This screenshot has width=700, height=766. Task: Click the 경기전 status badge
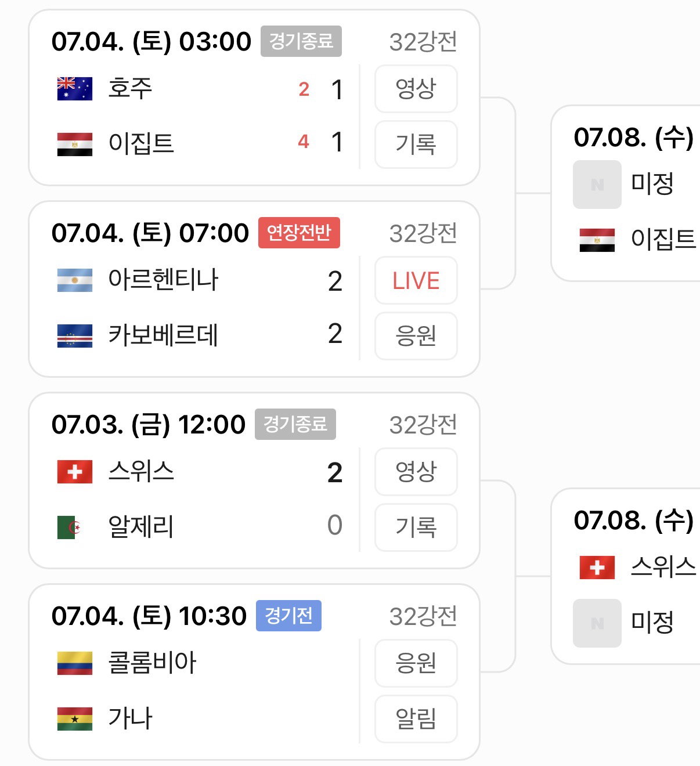pos(288,616)
